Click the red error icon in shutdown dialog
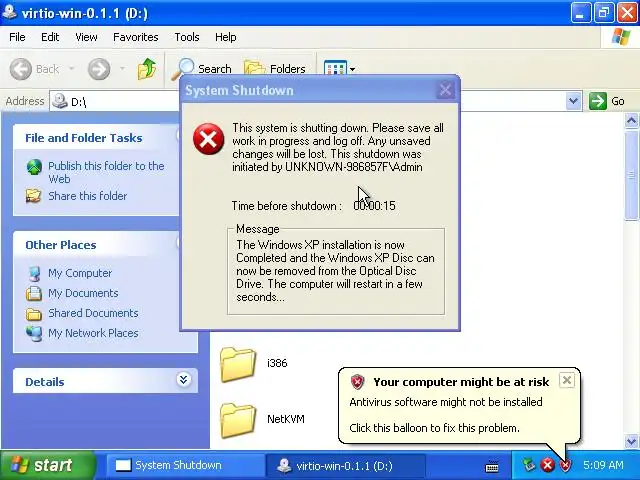Viewport: 640px width, 480px height. pyautogui.click(x=209, y=139)
